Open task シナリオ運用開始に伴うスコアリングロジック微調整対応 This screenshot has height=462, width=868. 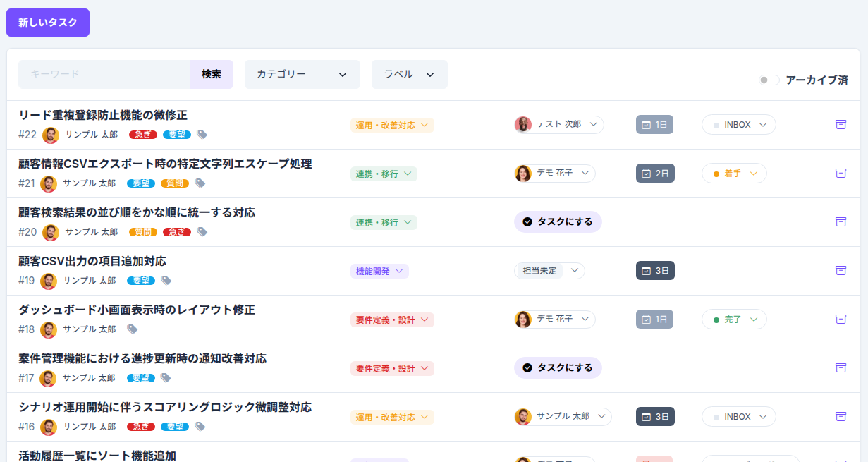tap(165, 407)
